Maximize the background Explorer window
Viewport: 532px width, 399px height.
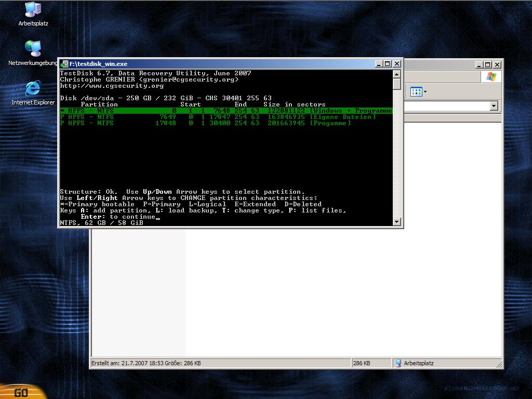(x=488, y=65)
